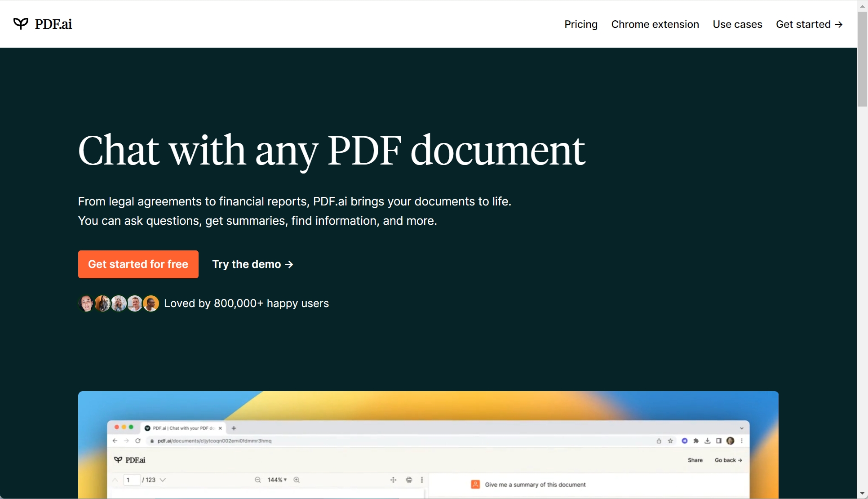Click the next page chevron after 123

point(163,480)
